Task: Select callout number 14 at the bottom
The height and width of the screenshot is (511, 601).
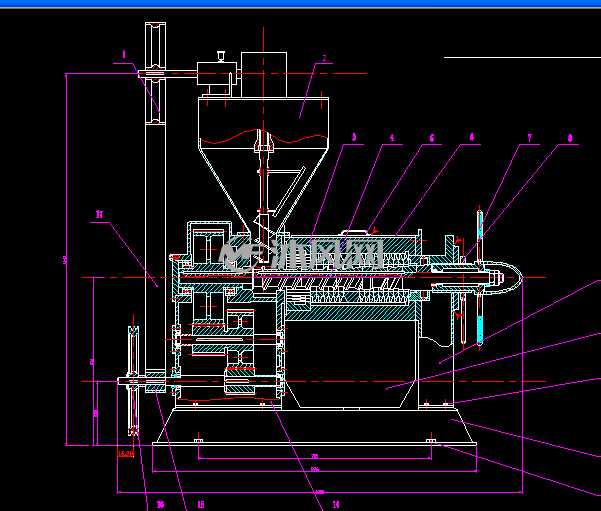Action: [x=336, y=504]
